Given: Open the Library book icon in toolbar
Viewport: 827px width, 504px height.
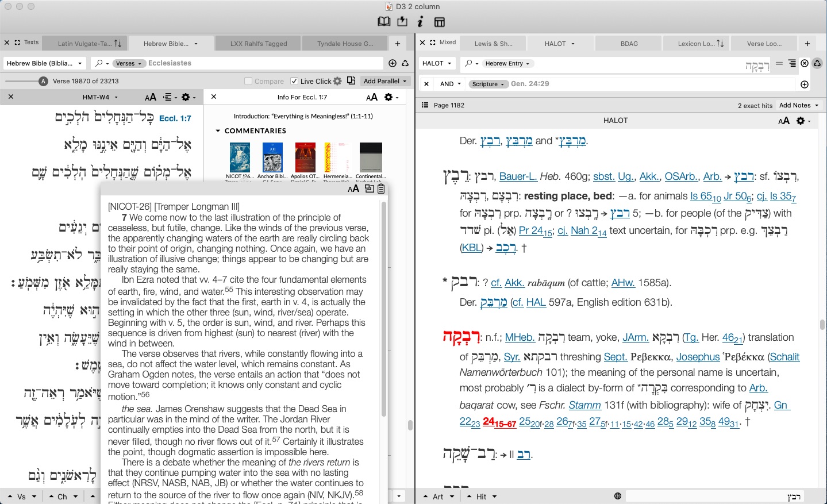Looking at the screenshot, I should coord(384,22).
